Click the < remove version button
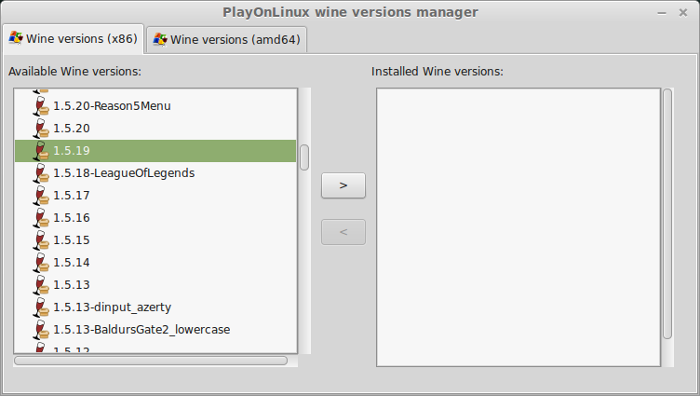Viewport: 700px width, 396px height. click(x=343, y=232)
